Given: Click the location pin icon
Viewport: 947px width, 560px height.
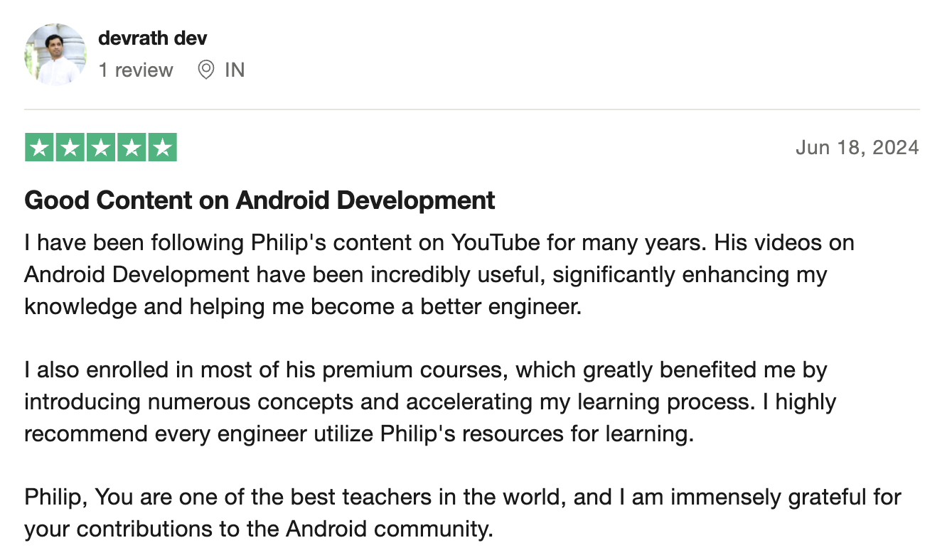Looking at the screenshot, I should pyautogui.click(x=206, y=70).
